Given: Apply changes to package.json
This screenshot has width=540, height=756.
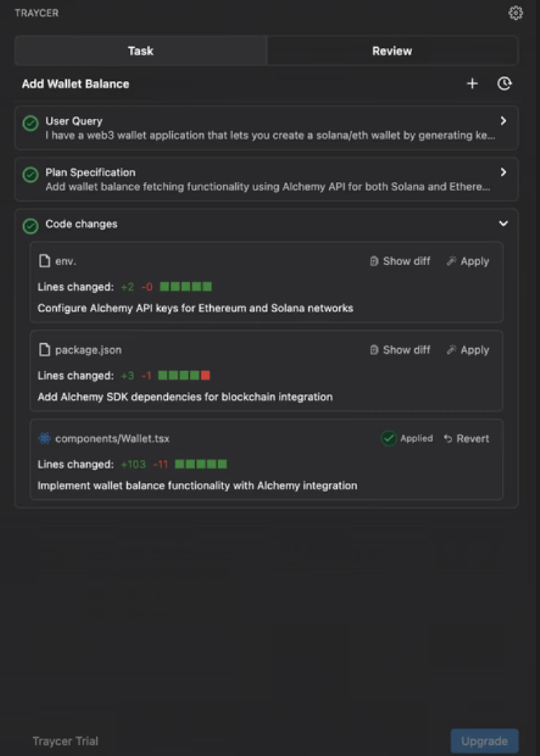Looking at the screenshot, I should (468, 350).
